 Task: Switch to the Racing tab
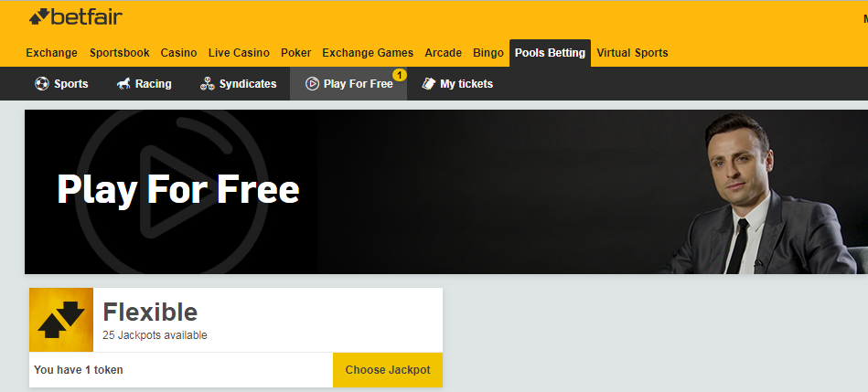pos(144,84)
